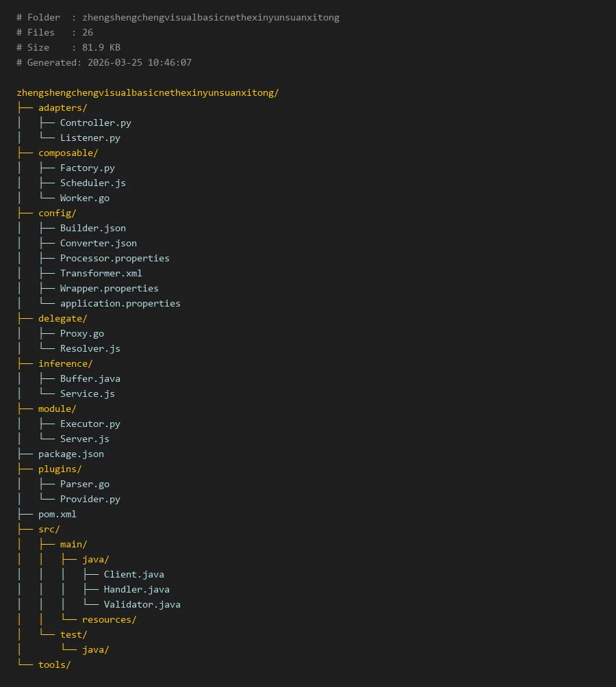Open package.json file
The image size is (616, 687).
pyautogui.click(x=70, y=454)
